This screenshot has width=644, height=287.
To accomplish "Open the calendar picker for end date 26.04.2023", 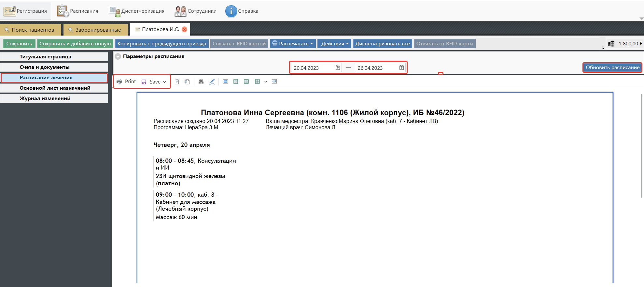I will tap(401, 68).
